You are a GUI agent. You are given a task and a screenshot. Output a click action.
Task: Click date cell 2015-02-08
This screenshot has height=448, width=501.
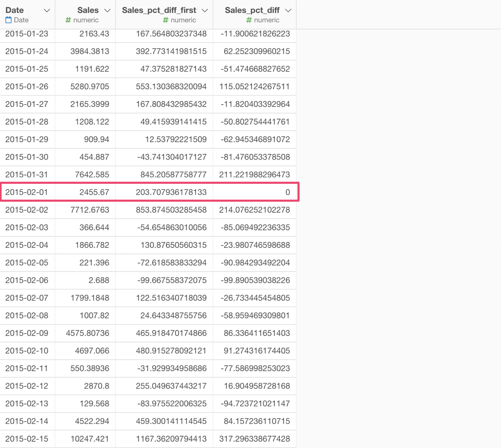pos(27,315)
